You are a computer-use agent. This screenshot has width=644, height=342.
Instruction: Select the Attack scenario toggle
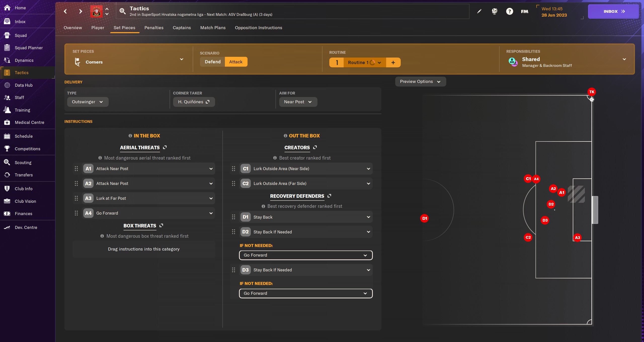tap(236, 62)
